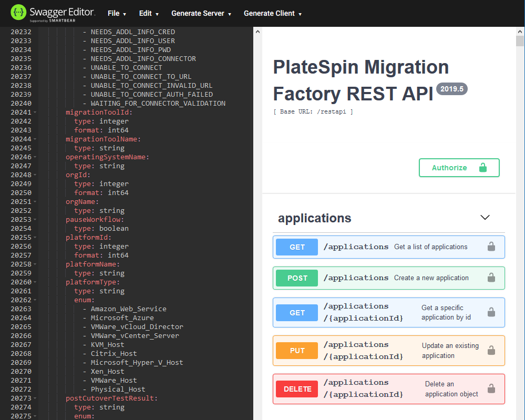Open the File menu
525x420 pixels.
117,14
